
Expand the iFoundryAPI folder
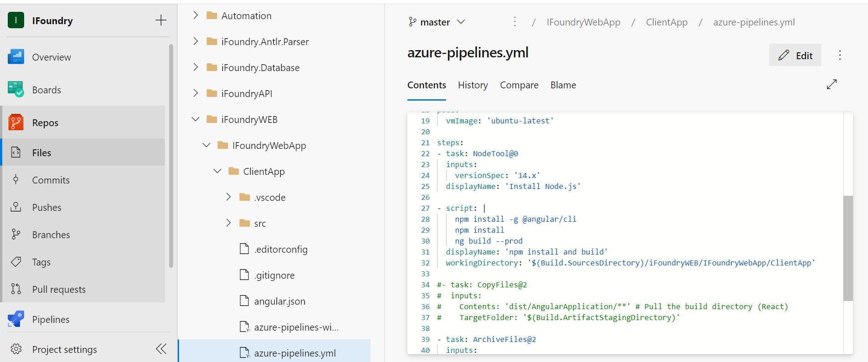point(195,93)
